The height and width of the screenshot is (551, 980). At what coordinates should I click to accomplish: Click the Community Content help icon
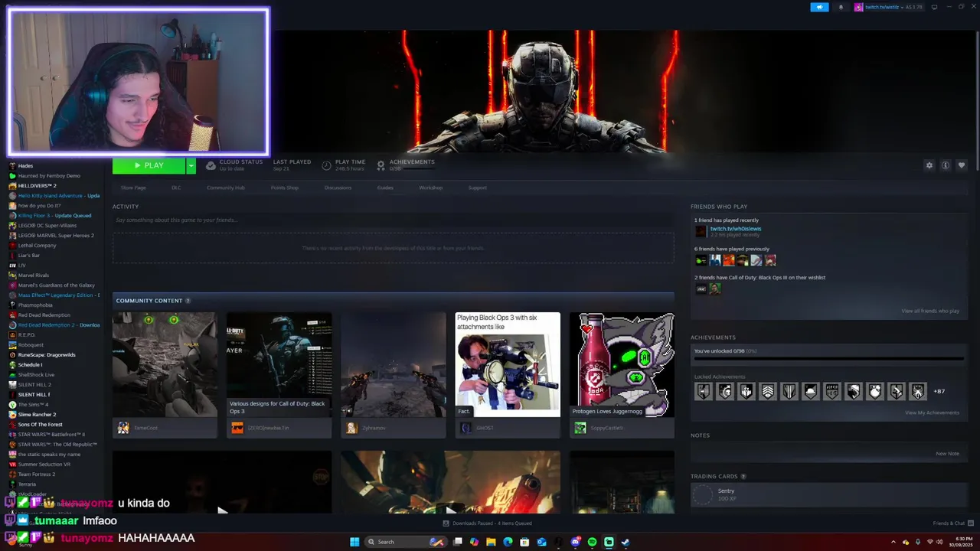[188, 301]
